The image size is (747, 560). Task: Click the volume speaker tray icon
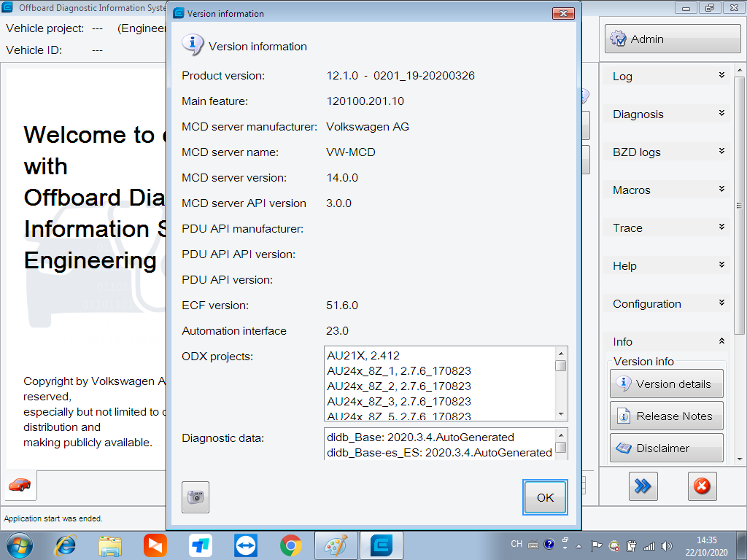[667, 545]
